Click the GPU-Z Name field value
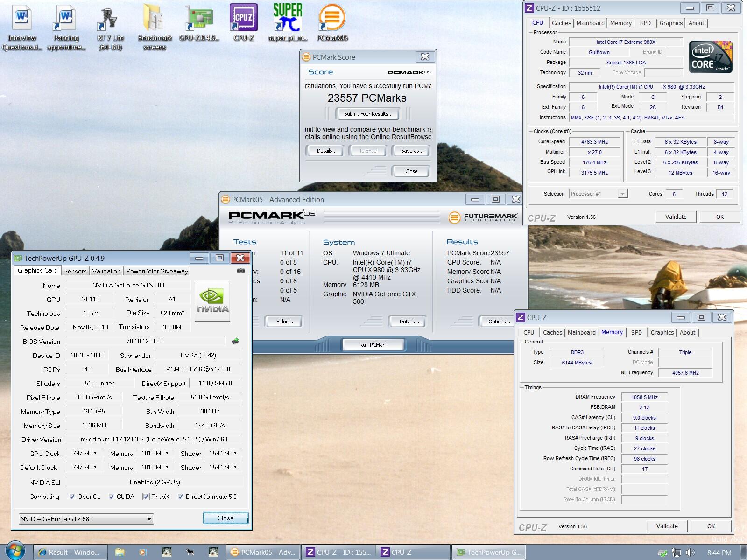Image resolution: width=747 pixels, height=560 pixels. click(128, 285)
